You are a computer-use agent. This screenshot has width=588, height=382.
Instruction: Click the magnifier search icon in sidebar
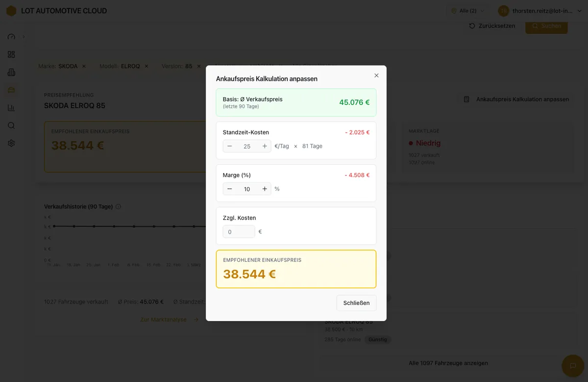[11, 126]
